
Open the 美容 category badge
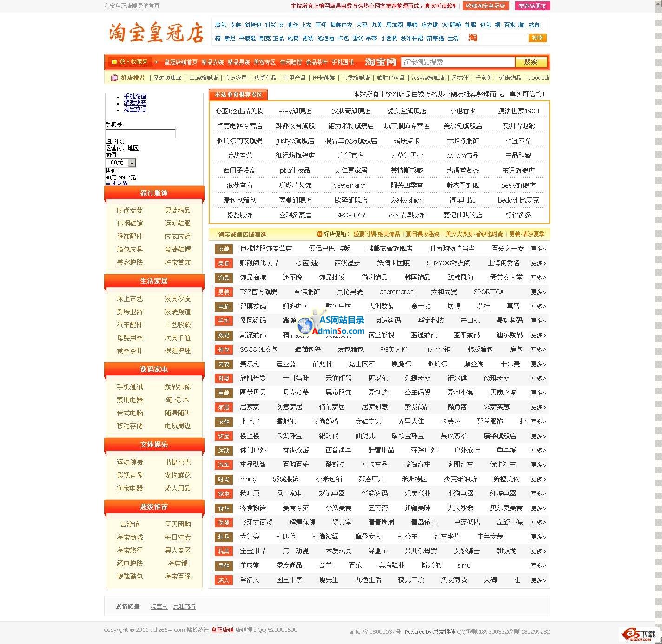(224, 263)
